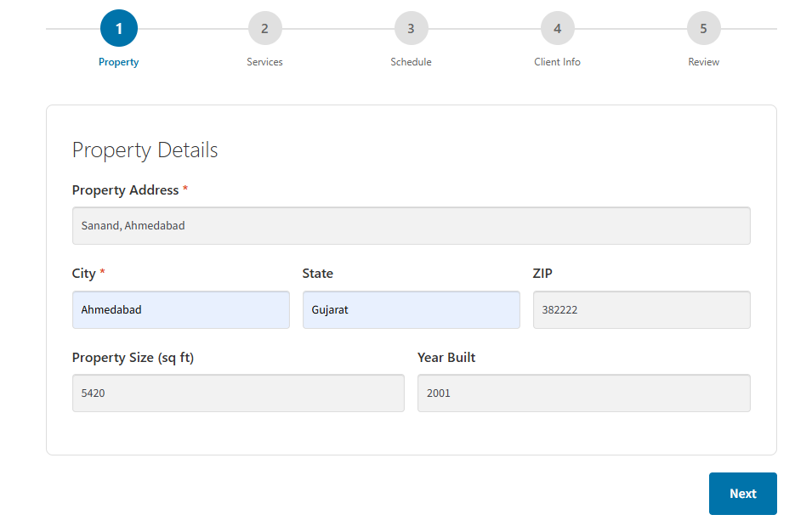Click the Year Built label text
This screenshot has width=812, height=526.
point(446,358)
